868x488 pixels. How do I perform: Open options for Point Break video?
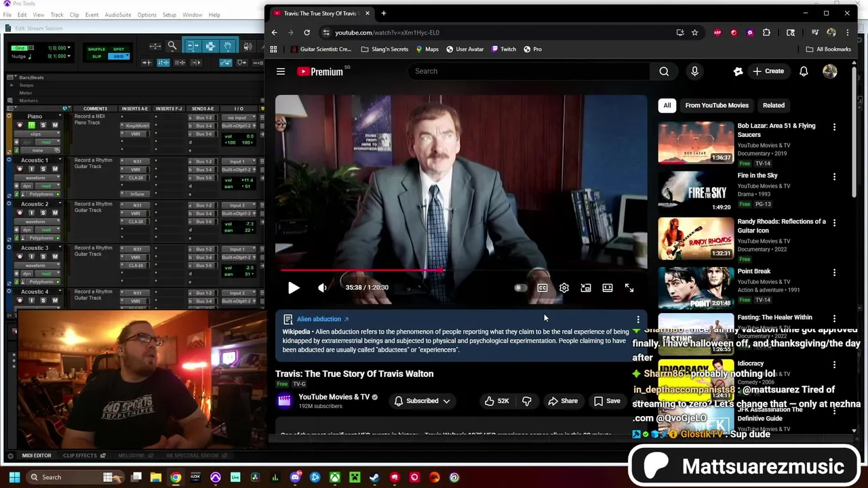click(834, 272)
